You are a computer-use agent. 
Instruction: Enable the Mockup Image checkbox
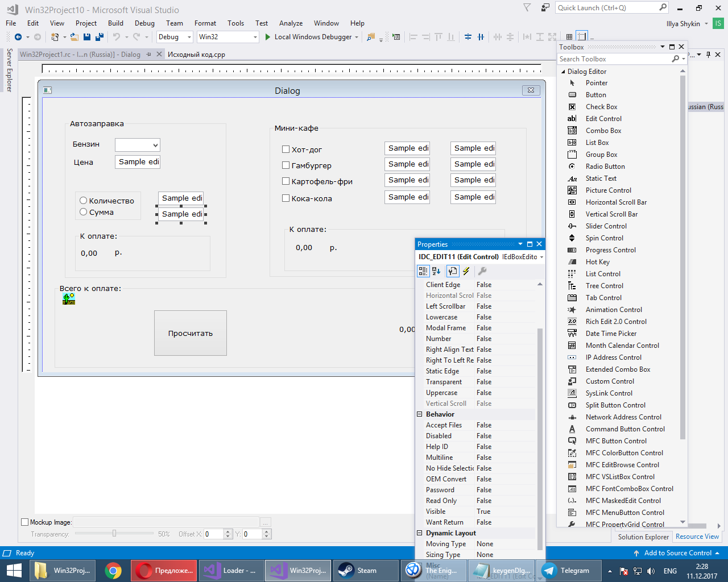24,522
